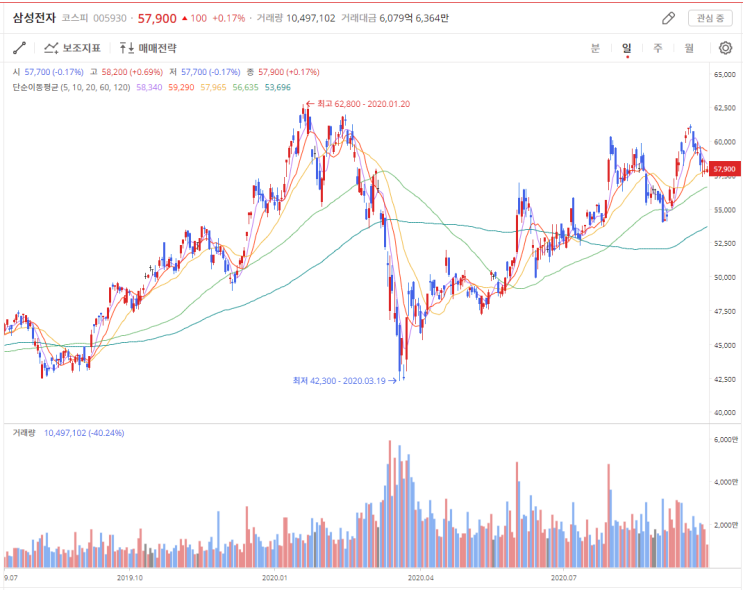Click the 120-day moving average value 53,696
This screenshot has height=590, width=743.
[278, 87]
